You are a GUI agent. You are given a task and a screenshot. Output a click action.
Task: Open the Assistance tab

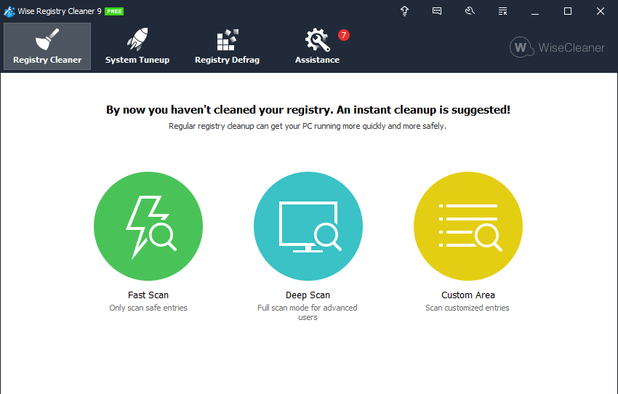tap(317, 46)
